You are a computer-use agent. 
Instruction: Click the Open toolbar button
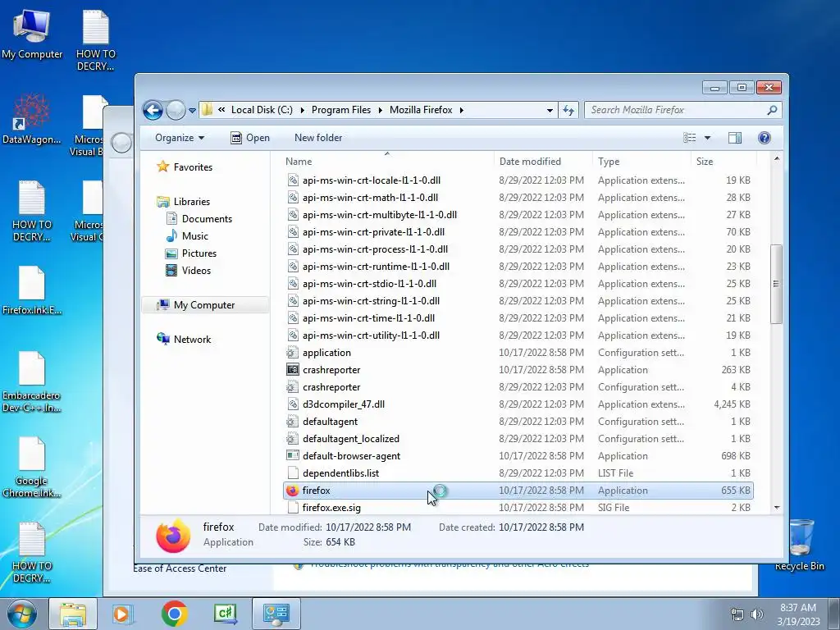250,138
